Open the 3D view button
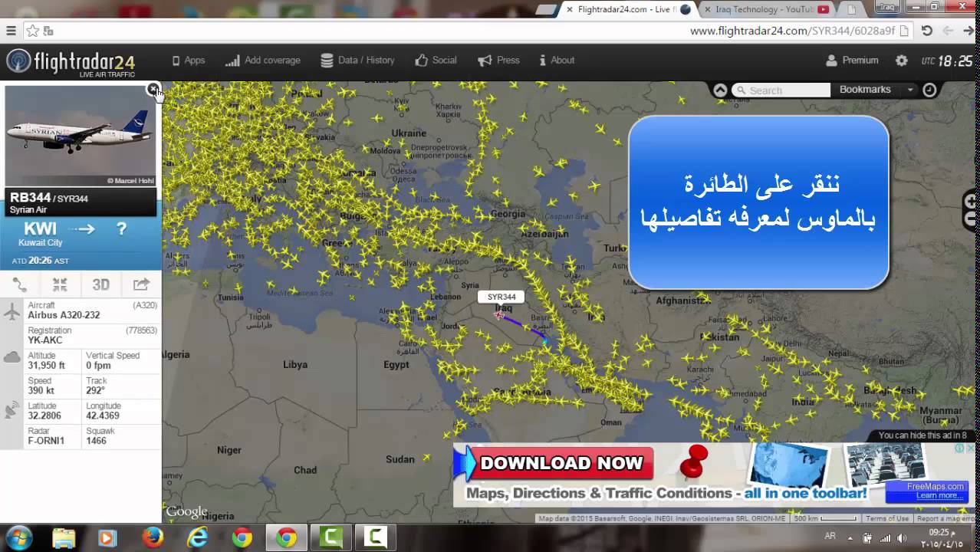980x552 pixels. [100, 285]
